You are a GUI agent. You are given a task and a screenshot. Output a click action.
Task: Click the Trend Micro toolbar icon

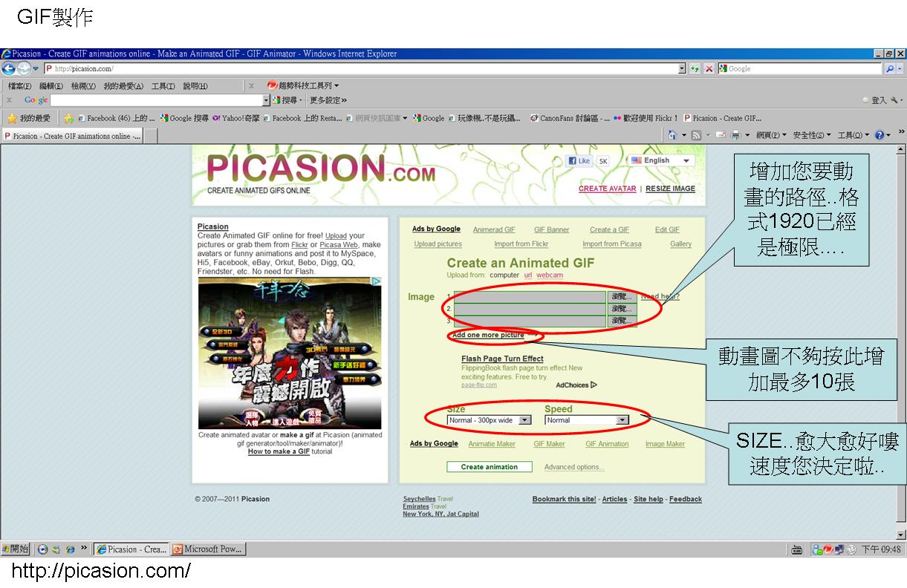(x=272, y=85)
